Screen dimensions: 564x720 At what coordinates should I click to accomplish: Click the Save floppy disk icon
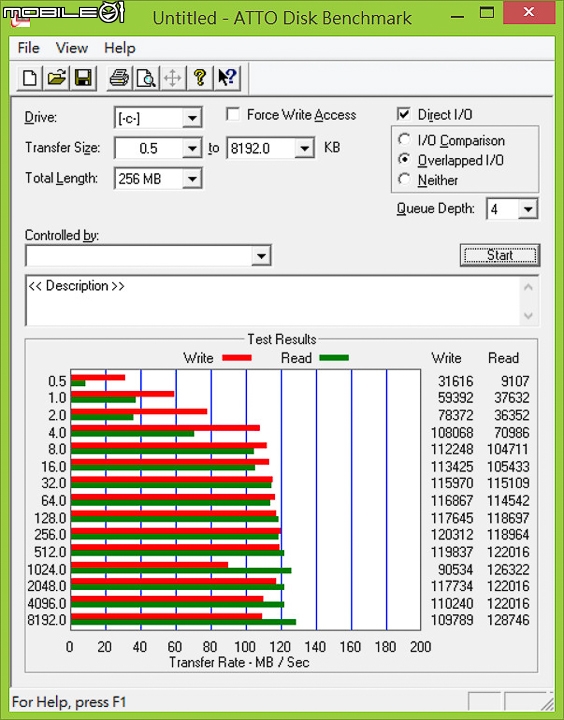[x=83, y=78]
